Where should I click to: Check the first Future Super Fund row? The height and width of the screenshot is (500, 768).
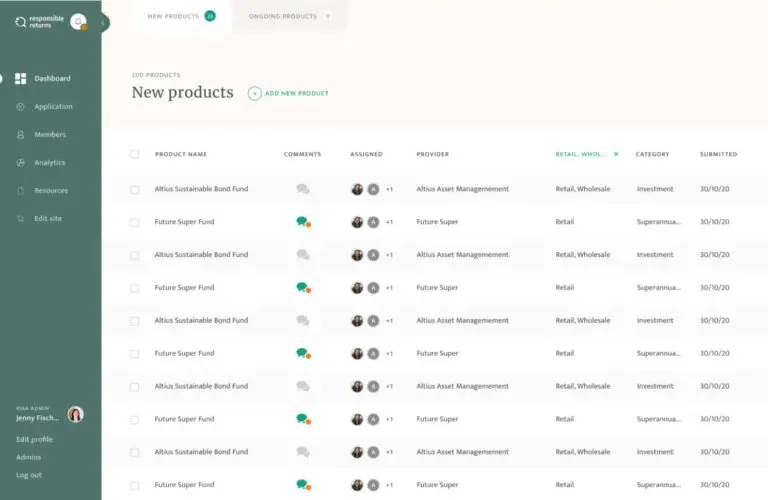point(135,222)
